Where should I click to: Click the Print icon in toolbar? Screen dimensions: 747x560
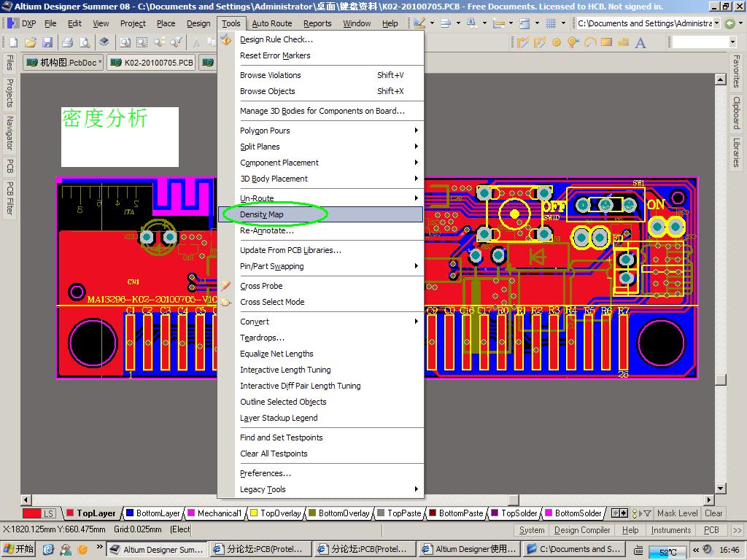(67, 42)
